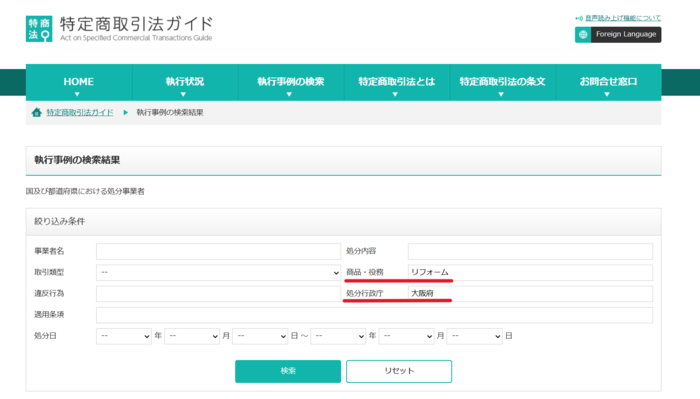Screen dimensions: 700x399
Task: Click the speaker icon for 音声読み上げ
Action: click(x=579, y=18)
